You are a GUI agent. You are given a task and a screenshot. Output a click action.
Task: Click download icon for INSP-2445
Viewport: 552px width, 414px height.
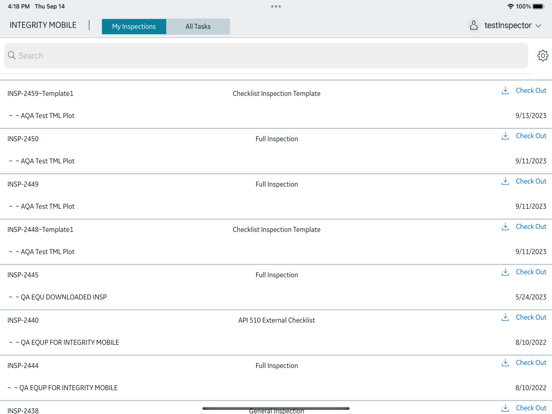coord(505,272)
